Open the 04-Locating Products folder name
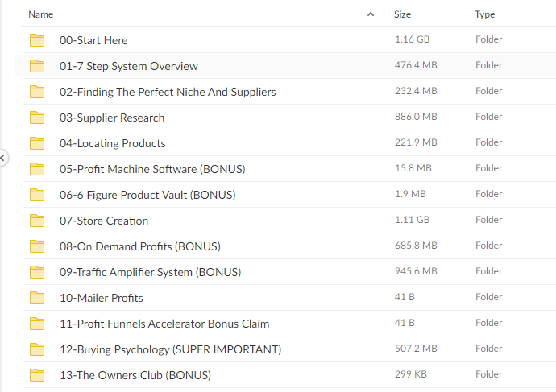The height and width of the screenshot is (392, 556). pyautogui.click(x=112, y=143)
